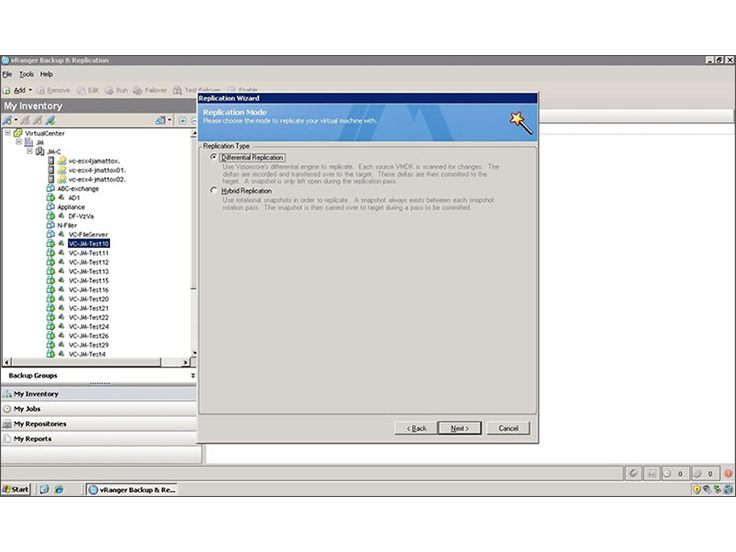The width and height of the screenshot is (736, 552).
Task: Click the red alert icon in status bar
Action: click(728, 474)
